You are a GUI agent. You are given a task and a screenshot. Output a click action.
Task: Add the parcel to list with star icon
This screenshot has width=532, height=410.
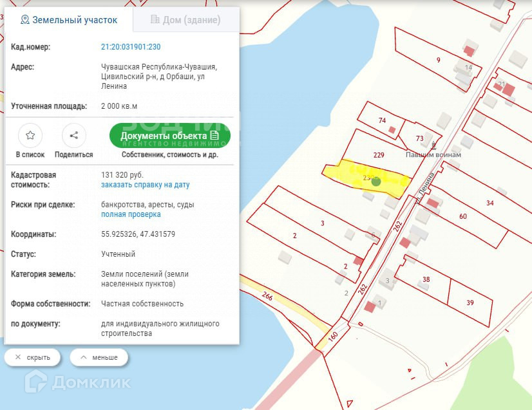click(x=30, y=135)
